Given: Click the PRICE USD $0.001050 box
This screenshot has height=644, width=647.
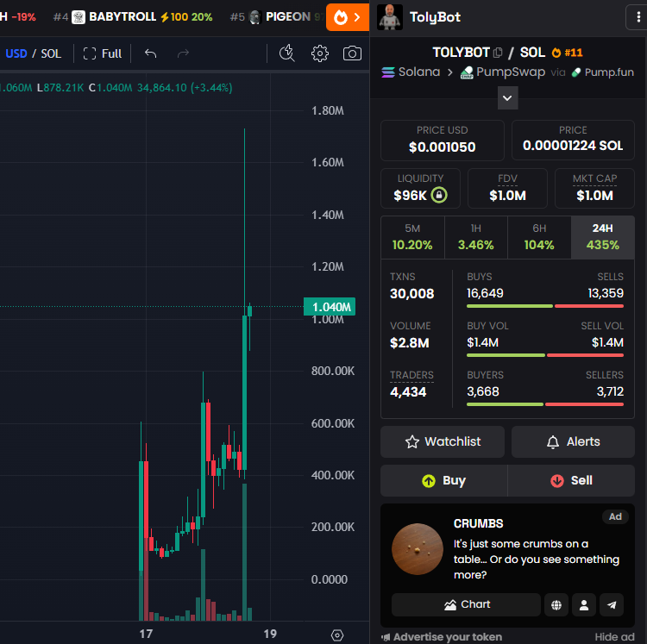Looking at the screenshot, I should click(443, 141).
